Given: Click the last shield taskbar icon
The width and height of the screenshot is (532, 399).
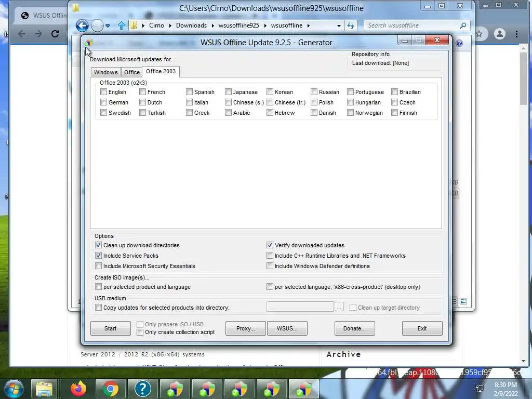Looking at the screenshot, I should coord(303,389).
